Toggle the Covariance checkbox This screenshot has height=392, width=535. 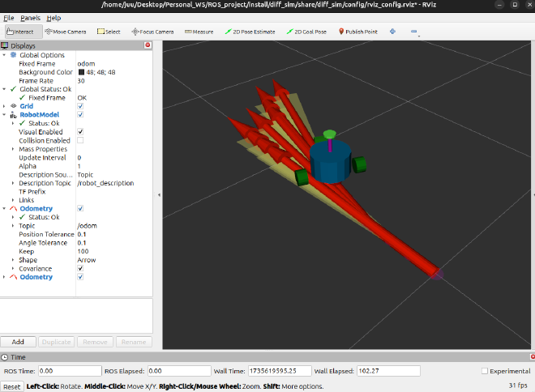coord(80,268)
